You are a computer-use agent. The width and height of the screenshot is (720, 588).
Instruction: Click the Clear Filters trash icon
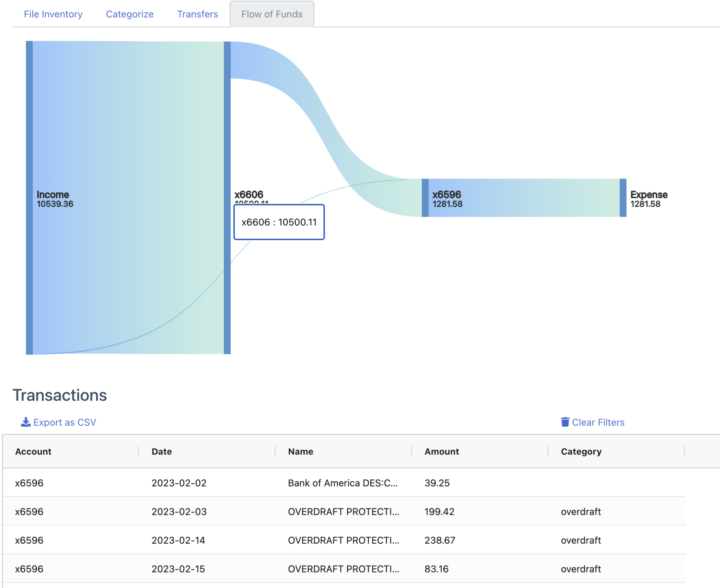tap(565, 422)
